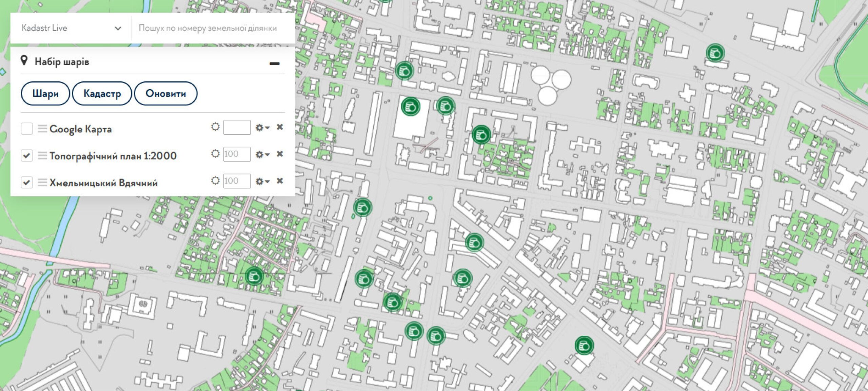Click the drag handle of Google Карта layer
This screenshot has width=868, height=391.
point(42,129)
